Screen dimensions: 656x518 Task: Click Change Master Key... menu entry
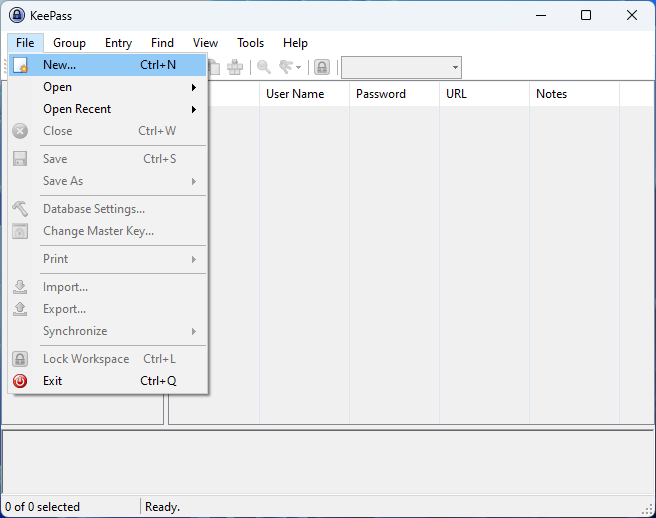tap(108, 231)
